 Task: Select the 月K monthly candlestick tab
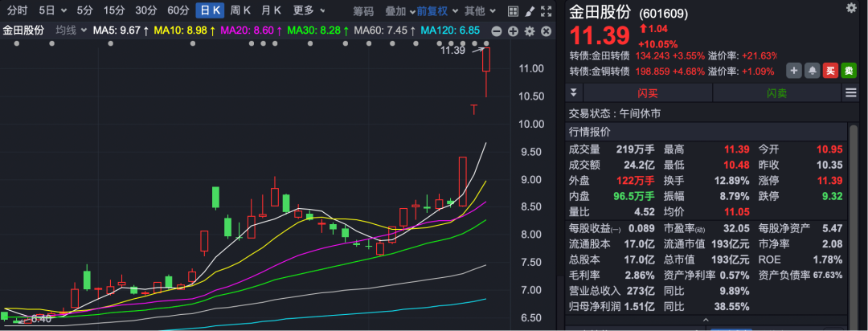point(271,10)
